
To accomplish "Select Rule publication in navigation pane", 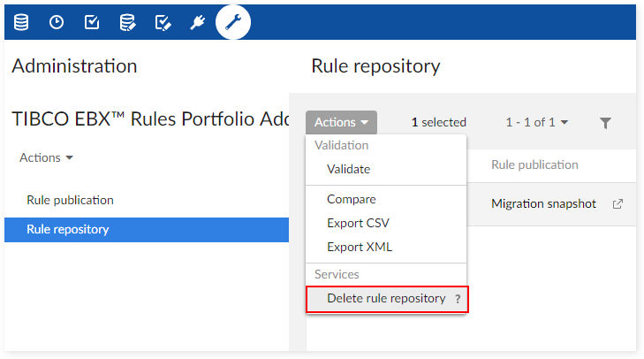I will click(70, 200).
